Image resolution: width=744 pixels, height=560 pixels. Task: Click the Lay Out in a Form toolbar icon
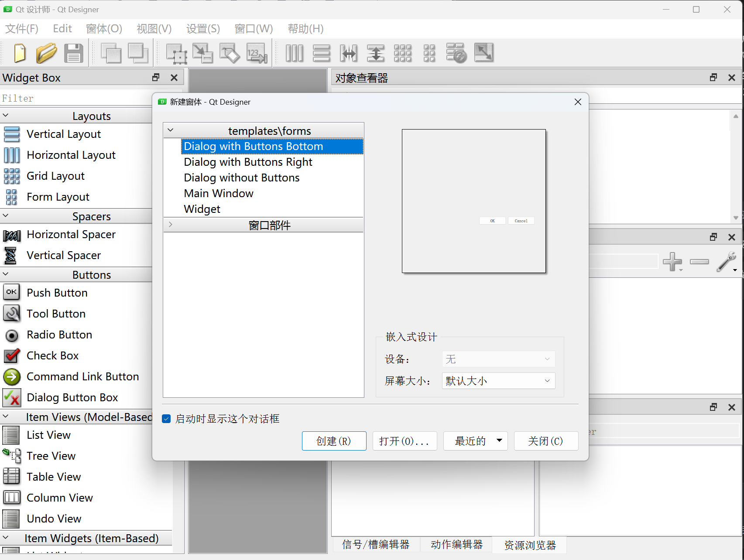tap(429, 53)
